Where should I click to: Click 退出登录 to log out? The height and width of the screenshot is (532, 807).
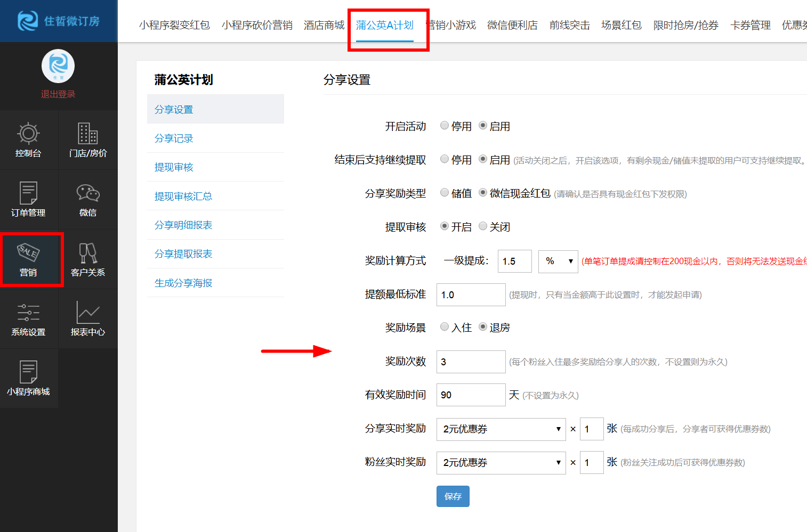pyautogui.click(x=58, y=94)
